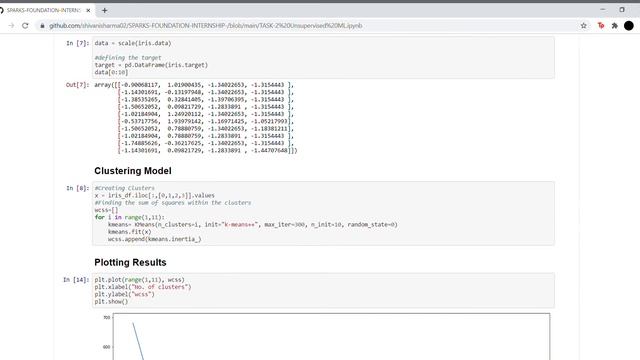The image size is (640, 360).
Task: Click the WCSS line plot image
Action: [x=326, y=336]
